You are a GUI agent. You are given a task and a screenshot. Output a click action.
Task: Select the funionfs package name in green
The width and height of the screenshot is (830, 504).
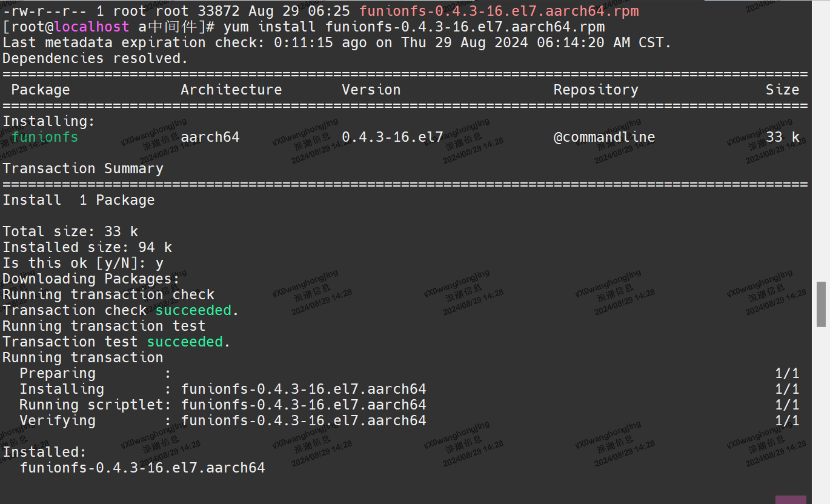[44, 137]
